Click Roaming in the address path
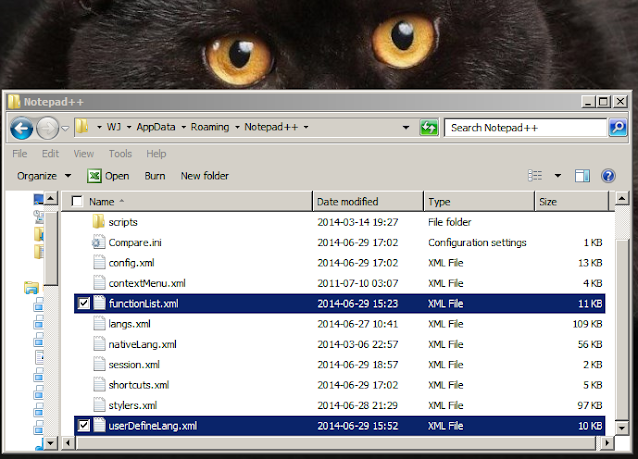 [x=210, y=127]
